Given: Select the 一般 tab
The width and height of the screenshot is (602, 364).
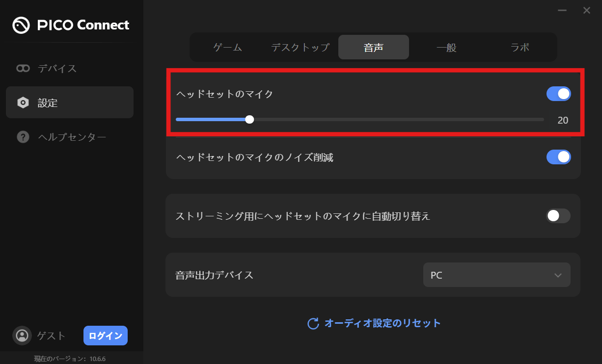Looking at the screenshot, I should (446, 48).
